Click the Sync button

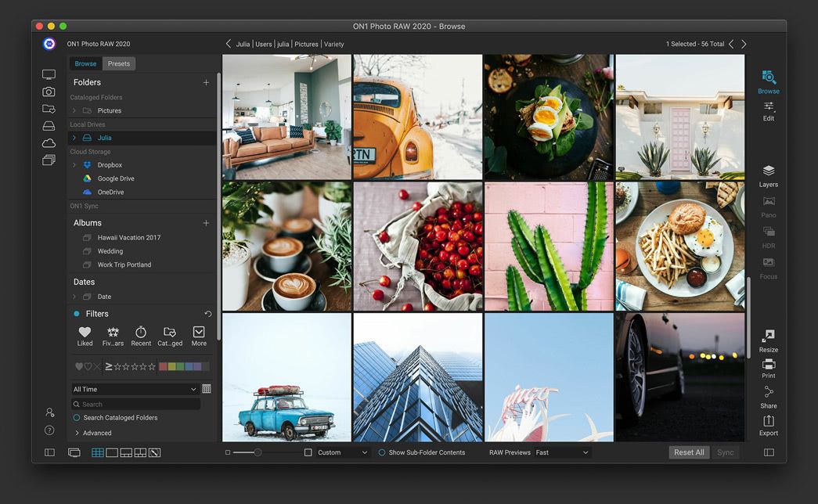[x=725, y=452]
